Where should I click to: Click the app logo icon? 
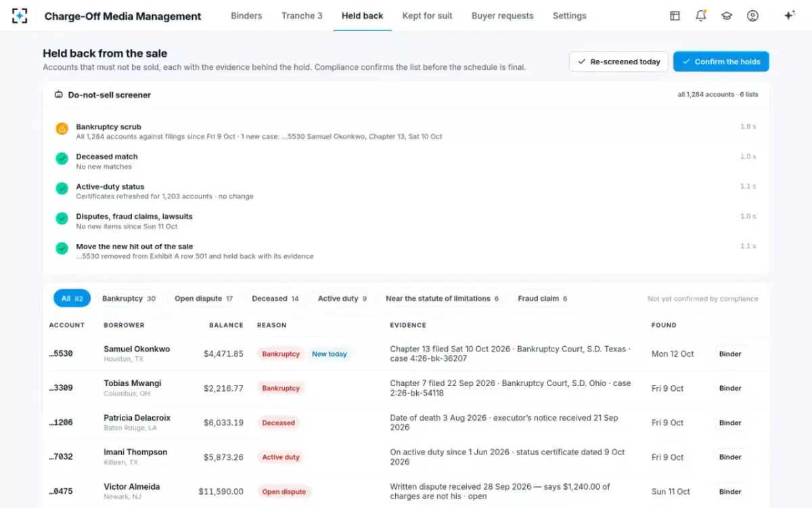pyautogui.click(x=20, y=16)
